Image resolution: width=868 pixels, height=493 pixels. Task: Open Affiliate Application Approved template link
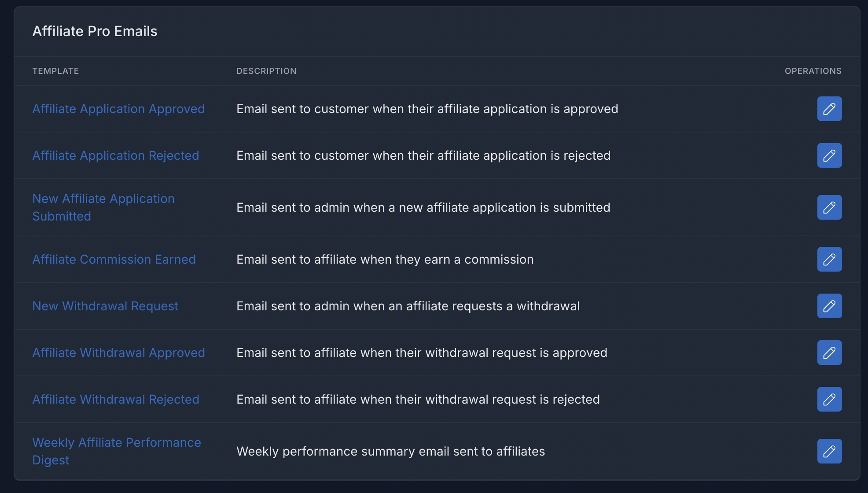(x=118, y=109)
